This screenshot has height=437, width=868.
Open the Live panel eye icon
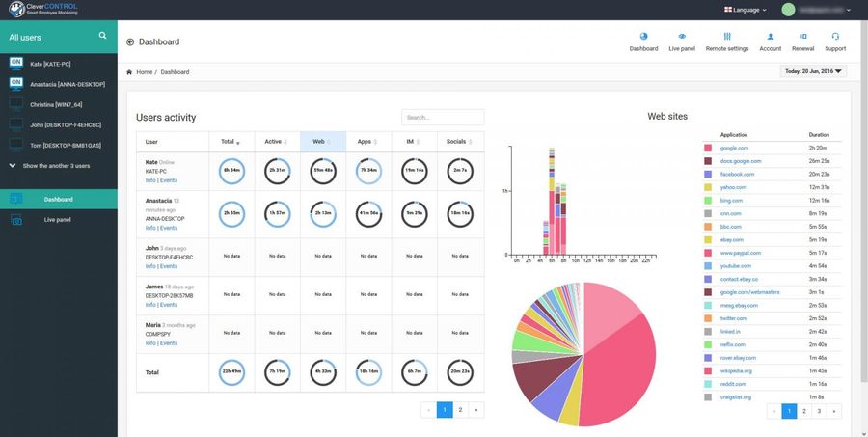[x=682, y=36]
